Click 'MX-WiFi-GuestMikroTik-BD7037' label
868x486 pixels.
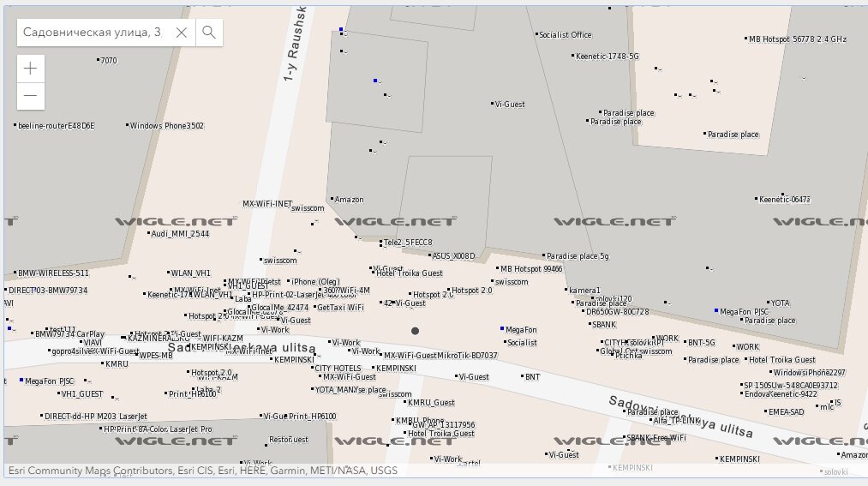pos(440,356)
